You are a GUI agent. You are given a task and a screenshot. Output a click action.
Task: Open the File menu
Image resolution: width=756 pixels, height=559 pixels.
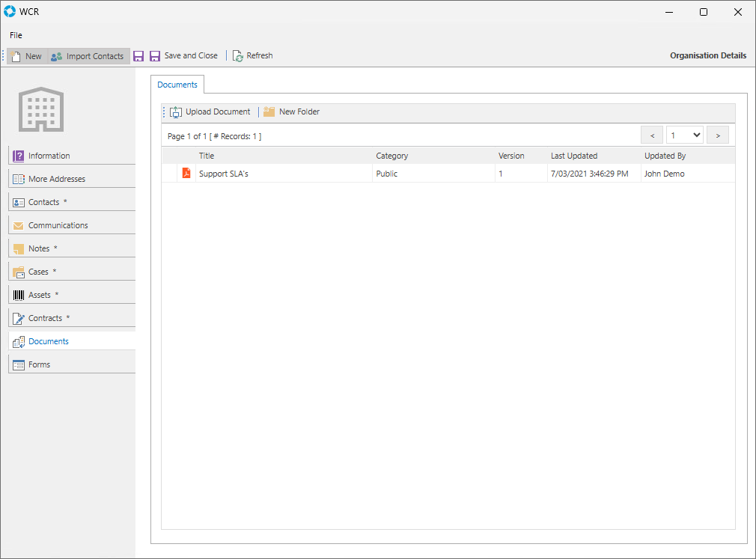coord(16,35)
